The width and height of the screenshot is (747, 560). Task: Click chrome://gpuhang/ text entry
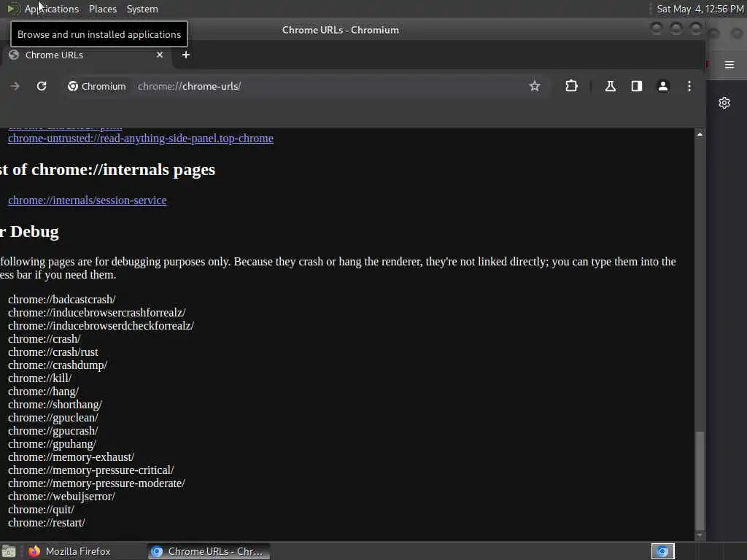click(x=52, y=444)
